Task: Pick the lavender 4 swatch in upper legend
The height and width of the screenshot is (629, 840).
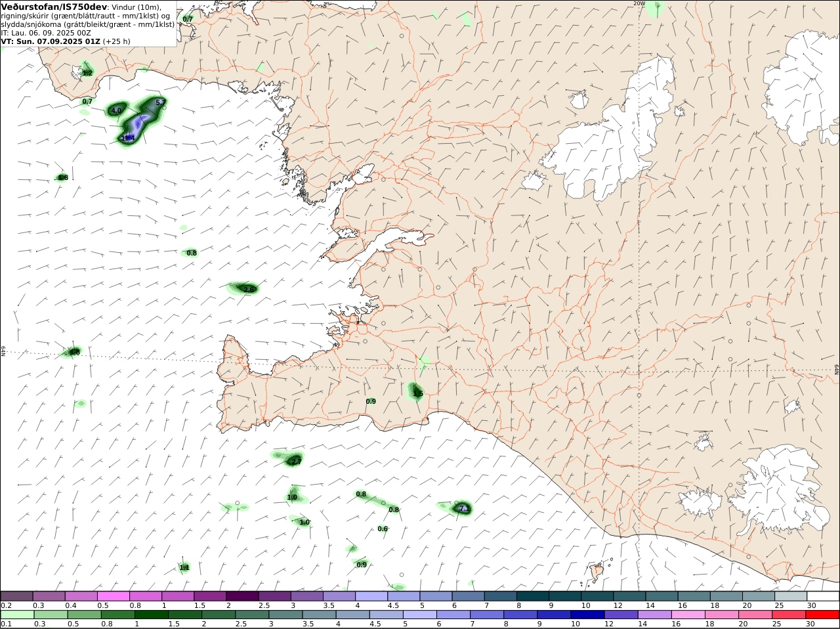Action: click(371, 596)
